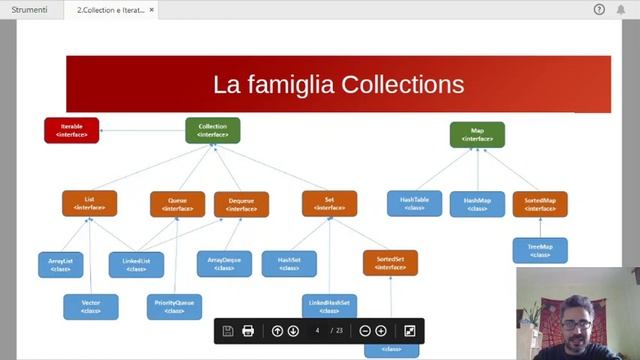Screen dimensions: 640x360
Task: Close the 2.Collection e Iterat... tab
Action: pos(152,10)
